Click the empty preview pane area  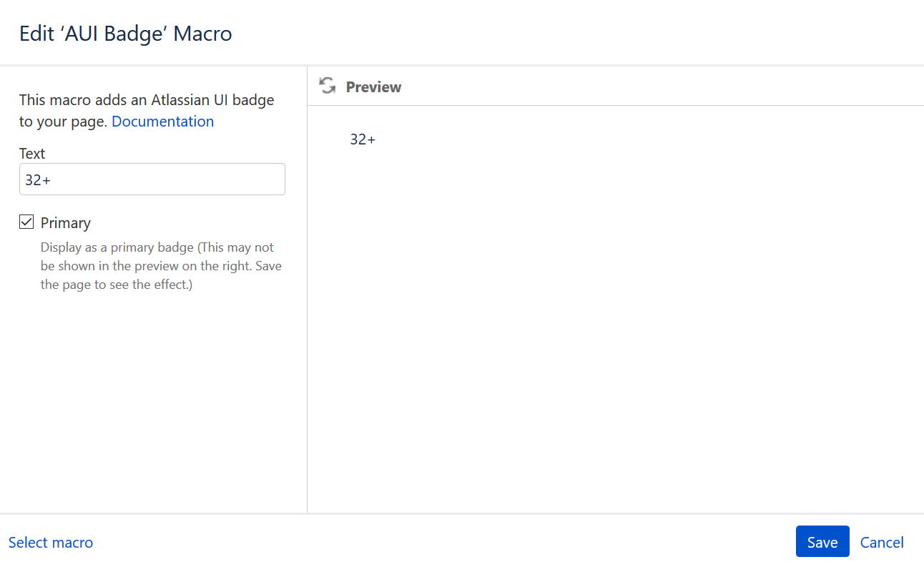[615, 322]
